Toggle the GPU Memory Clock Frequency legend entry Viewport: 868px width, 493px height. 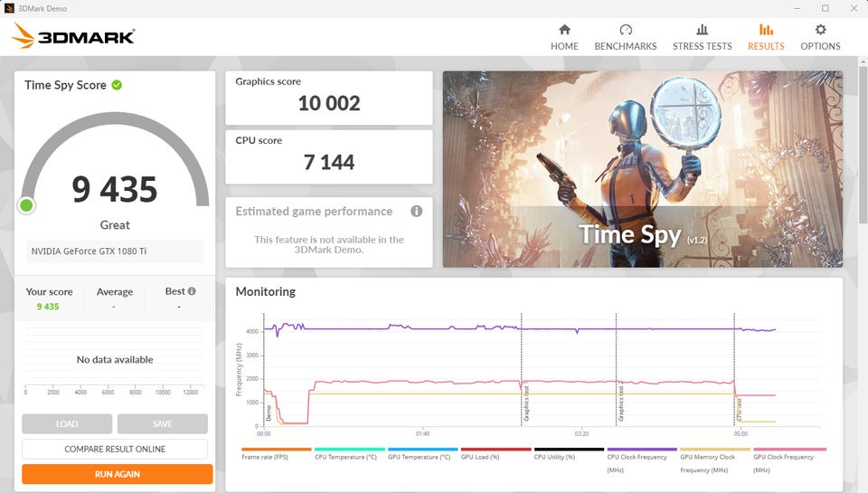[714, 460]
